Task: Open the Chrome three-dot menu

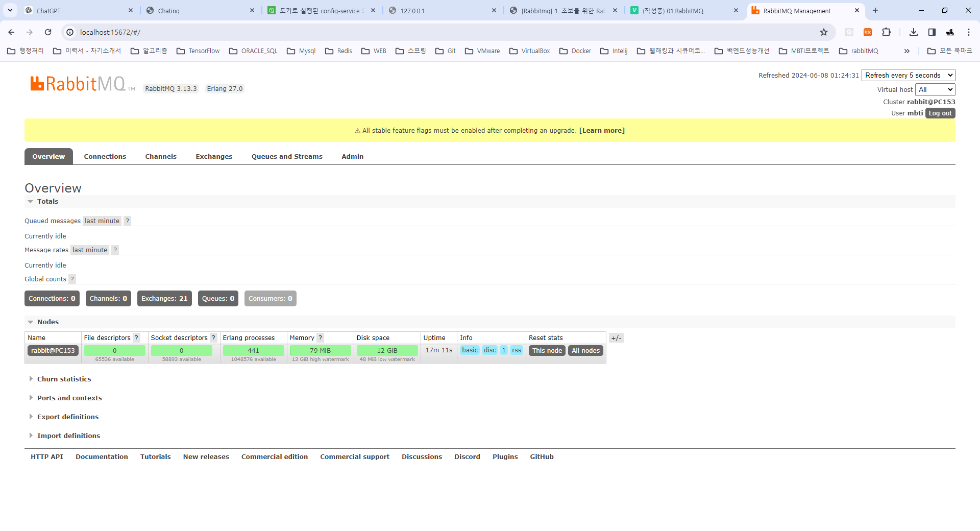Action: click(x=969, y=32)
